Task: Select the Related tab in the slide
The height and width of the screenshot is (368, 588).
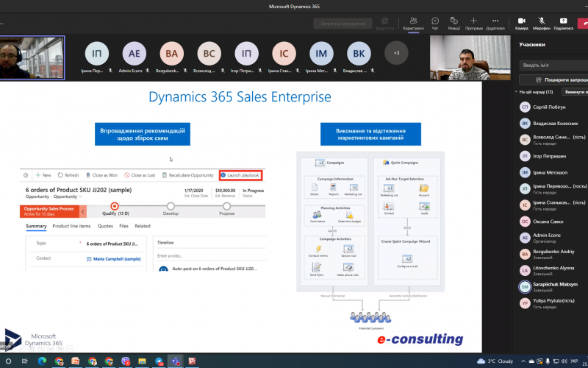Action: [x=143, y=226]
